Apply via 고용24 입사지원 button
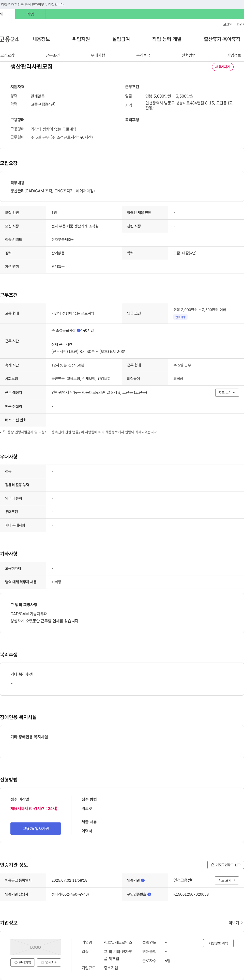This screenshot has height=980, width=244. tap(35, 829)
